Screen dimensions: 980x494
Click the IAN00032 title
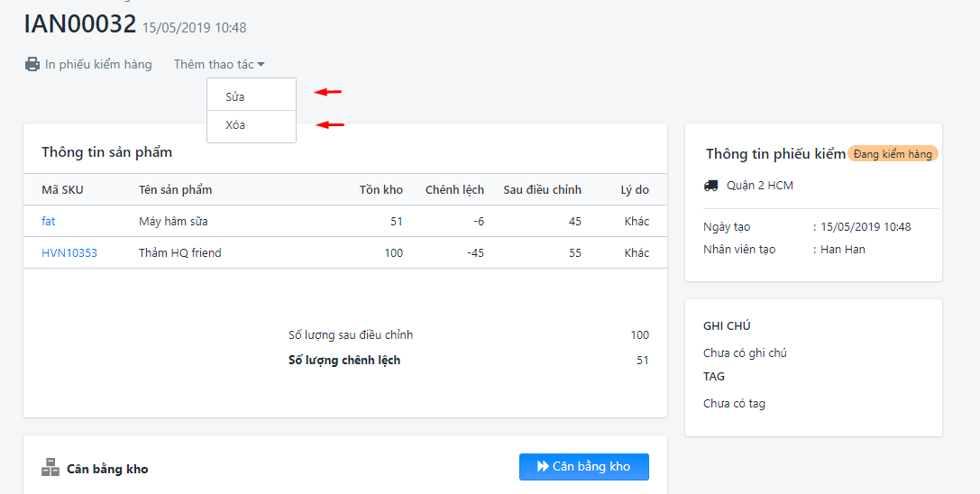80,24
